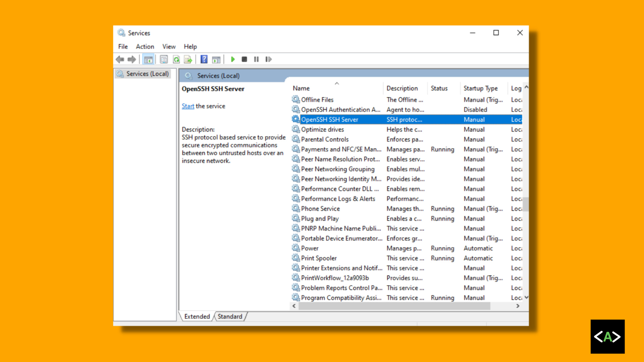Select the Print Spooler service

click(x=319, y=258)
